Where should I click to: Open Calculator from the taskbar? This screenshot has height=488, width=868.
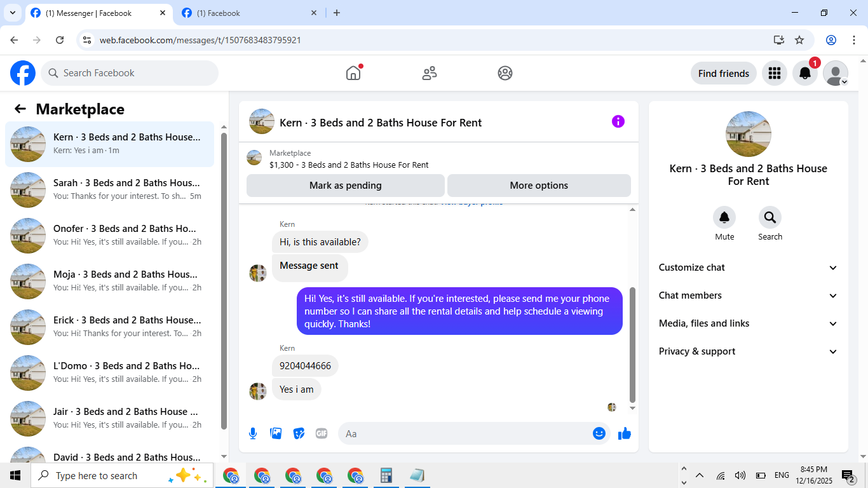click(x=386, y=475)
